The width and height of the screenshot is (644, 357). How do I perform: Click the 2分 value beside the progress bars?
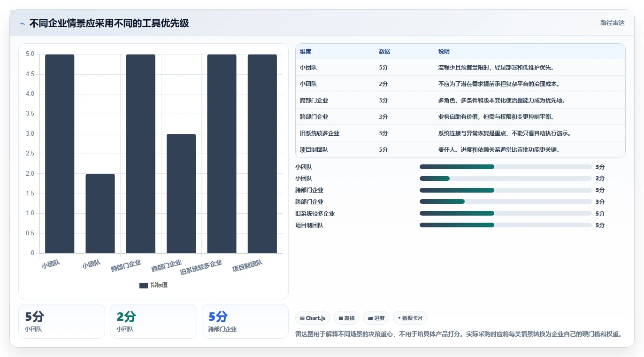pos(600,178)
